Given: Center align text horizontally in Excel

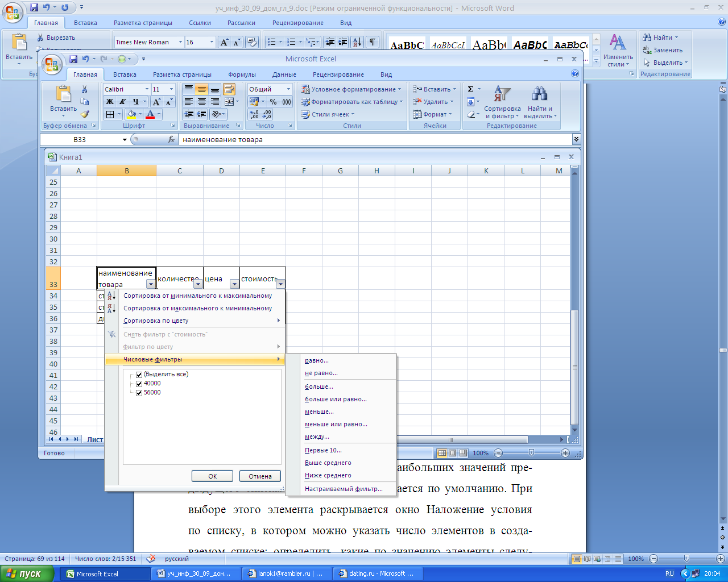Looking at the screenshot, I should coord(201,102).
